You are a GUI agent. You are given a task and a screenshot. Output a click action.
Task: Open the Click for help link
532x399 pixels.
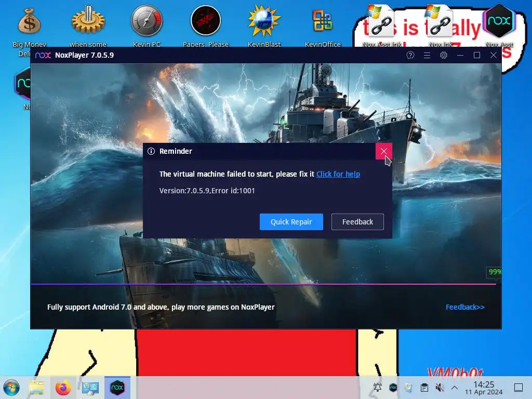point(338,174)
